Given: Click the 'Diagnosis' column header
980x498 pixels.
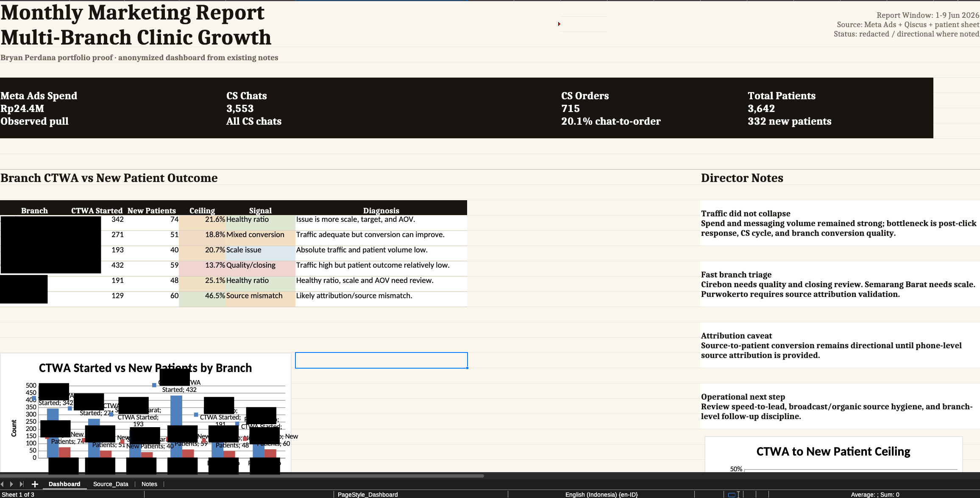Looking at the screenshot, I should pyautogui.click(x=381, y=211).
